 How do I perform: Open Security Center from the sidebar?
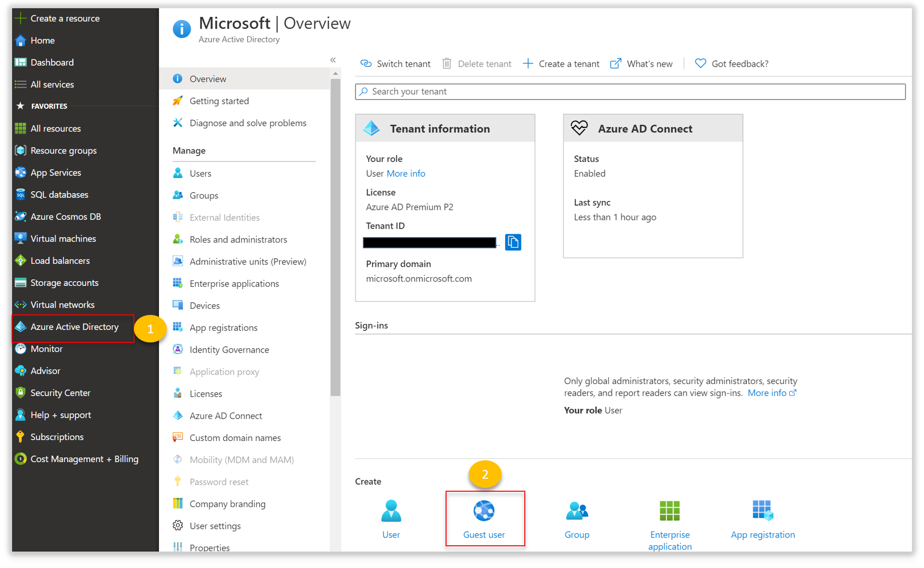60,393
